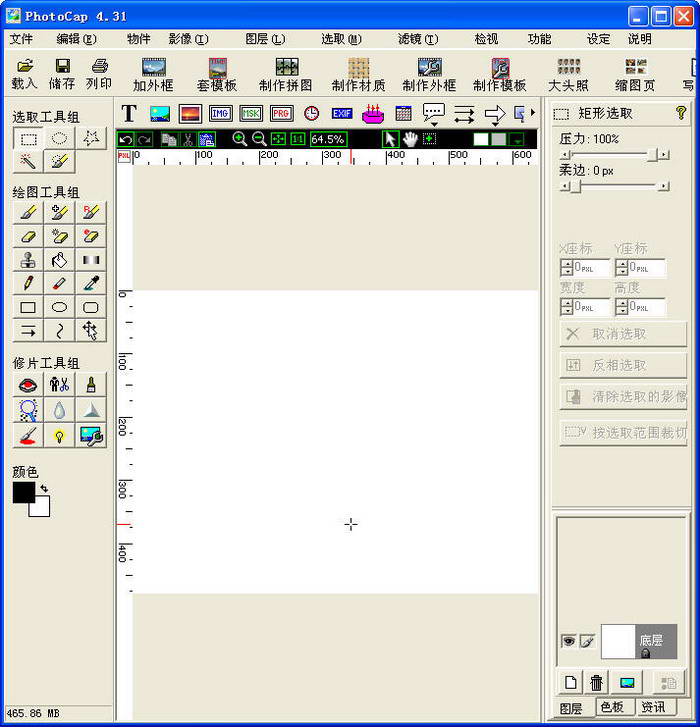Select the gradient tool
Screen dimensions: 700x727
click(90, 260)
